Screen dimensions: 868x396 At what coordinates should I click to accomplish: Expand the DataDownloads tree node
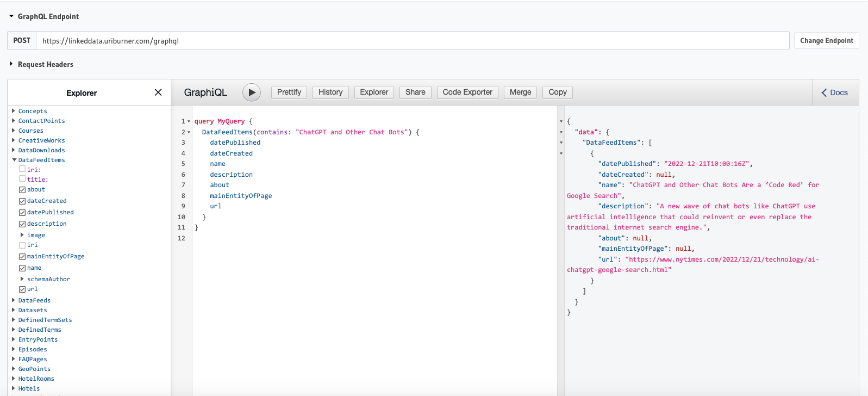14,150
